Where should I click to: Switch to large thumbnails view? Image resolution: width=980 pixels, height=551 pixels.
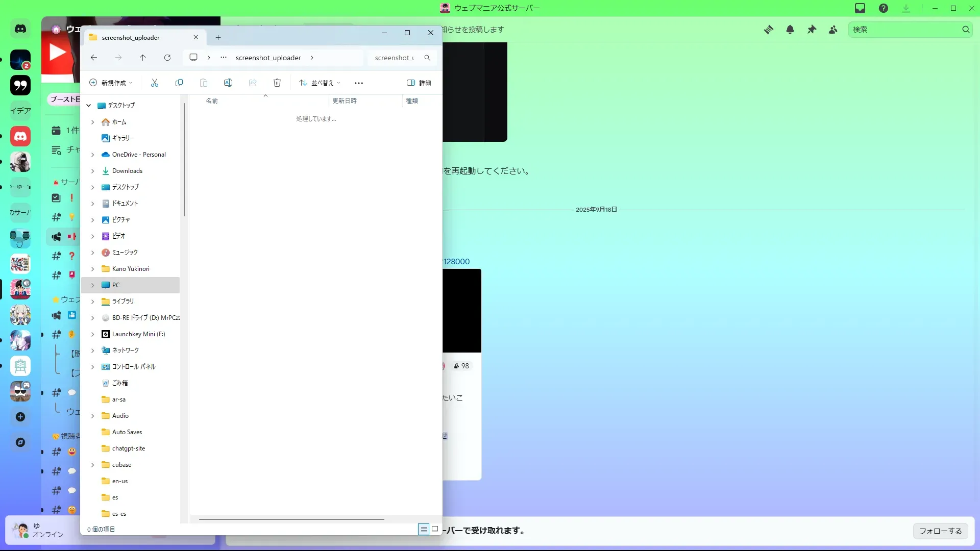tap(435, 529)
